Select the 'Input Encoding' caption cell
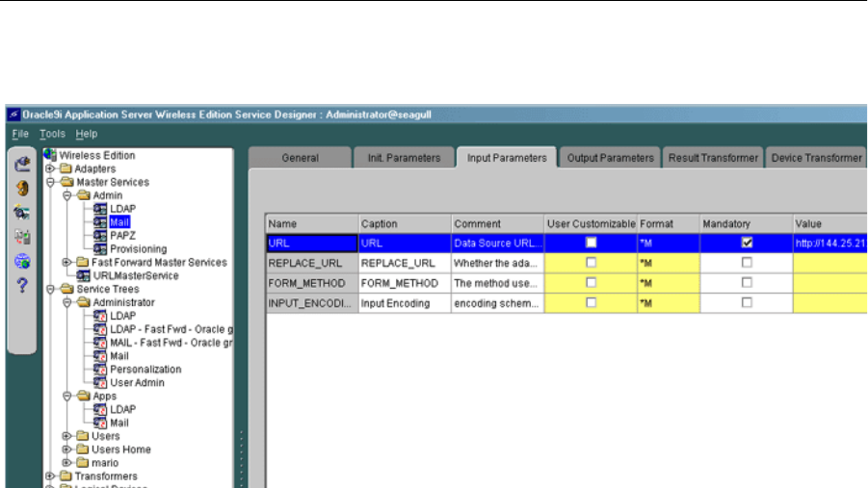Screen dimensions: 868x488 [405, 303]
